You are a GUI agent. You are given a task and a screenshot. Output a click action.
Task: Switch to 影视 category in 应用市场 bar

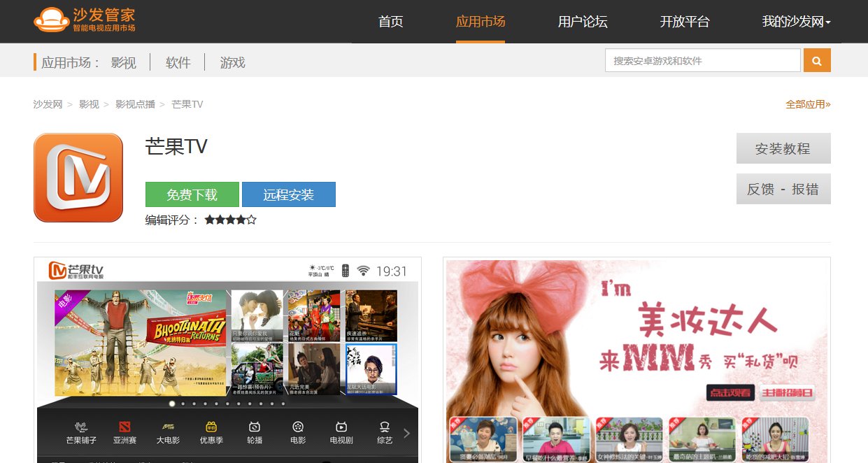(x=123, y=62)
